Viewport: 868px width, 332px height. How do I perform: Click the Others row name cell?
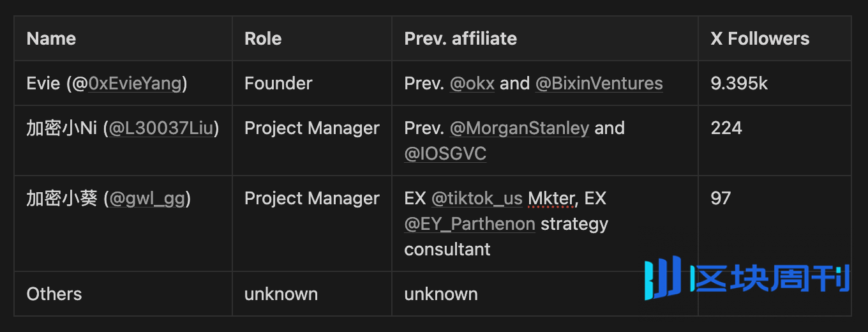pos(123,294)
